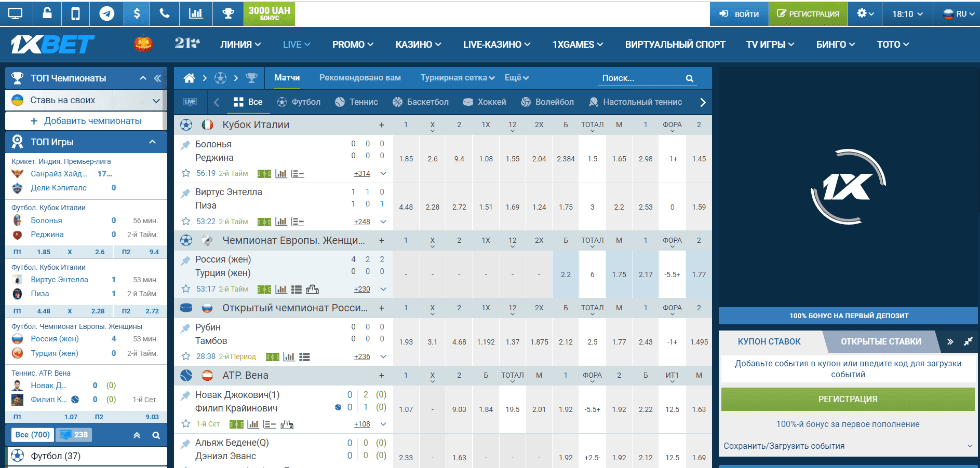
Task: Open the 18:10 time dropdown
Action: [x=907, y=14]
